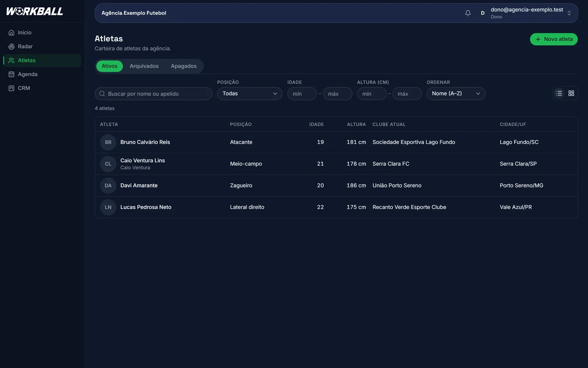The height and width of the screenshot is (368, 588).
Task: Click the 186 cm height cell
Action: click(356, 186)
